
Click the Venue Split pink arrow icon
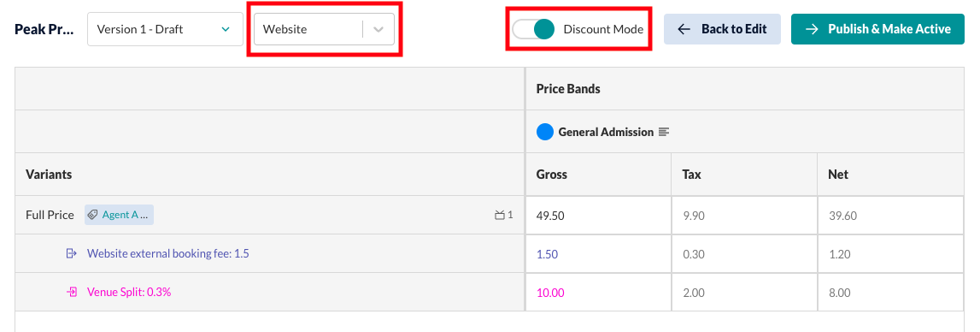click(72, 292)
